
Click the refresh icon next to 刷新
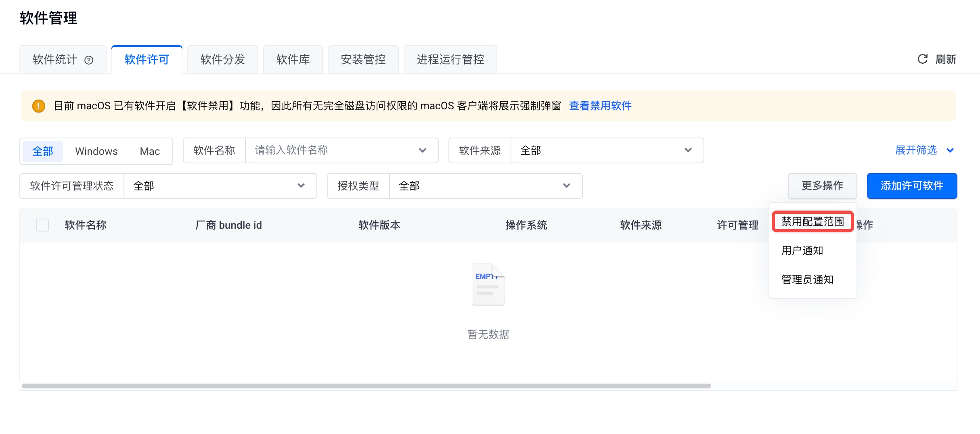922,59
